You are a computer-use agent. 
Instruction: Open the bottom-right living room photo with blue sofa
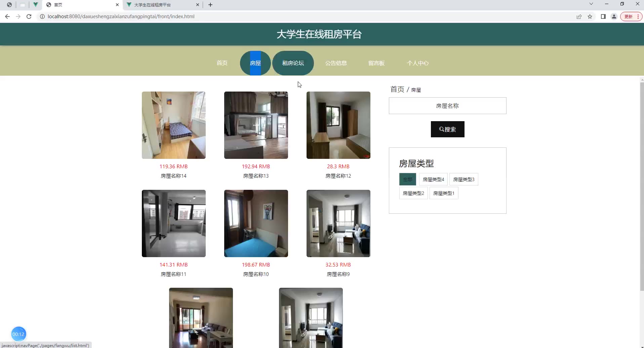(311, 318)
